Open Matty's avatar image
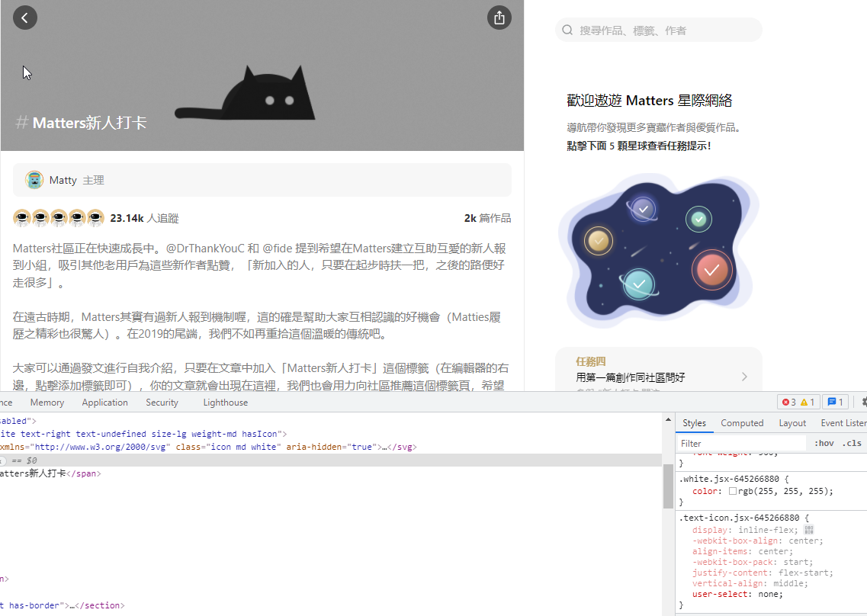The height and width of the screenshot is (616, 867). pos(34,180)
